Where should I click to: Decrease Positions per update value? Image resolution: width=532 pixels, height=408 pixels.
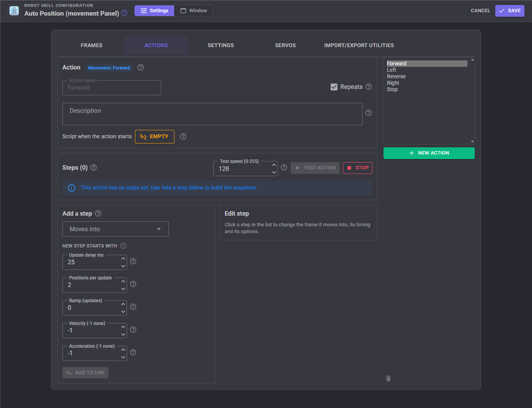123,289
